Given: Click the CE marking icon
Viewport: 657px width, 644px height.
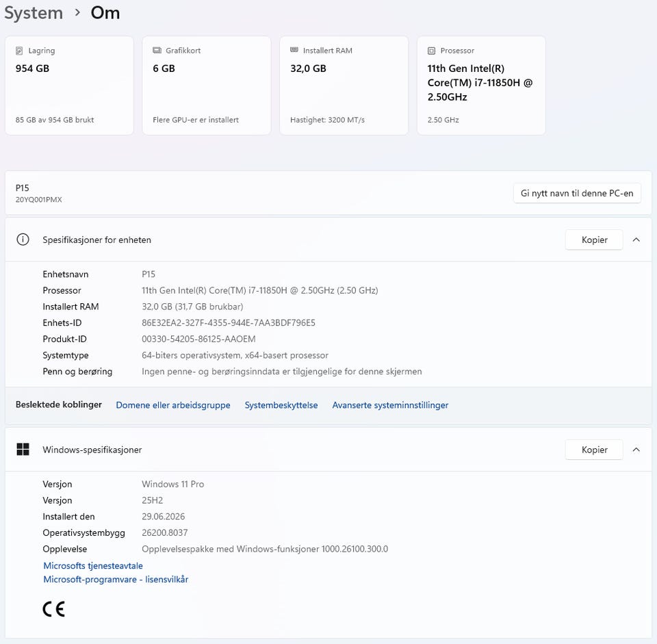Looking at the screenshot, I should click(53, 609).
